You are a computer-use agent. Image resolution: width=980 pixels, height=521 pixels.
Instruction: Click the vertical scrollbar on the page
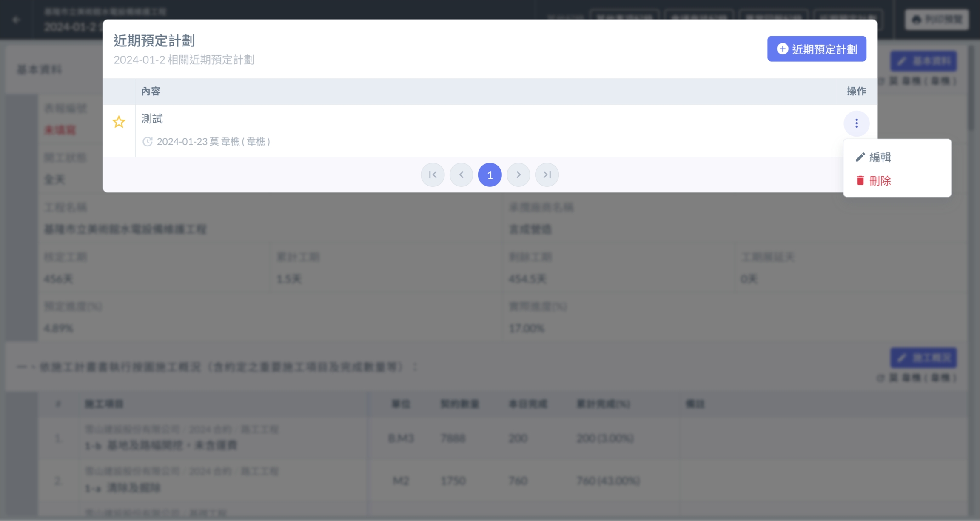point(971,87)
